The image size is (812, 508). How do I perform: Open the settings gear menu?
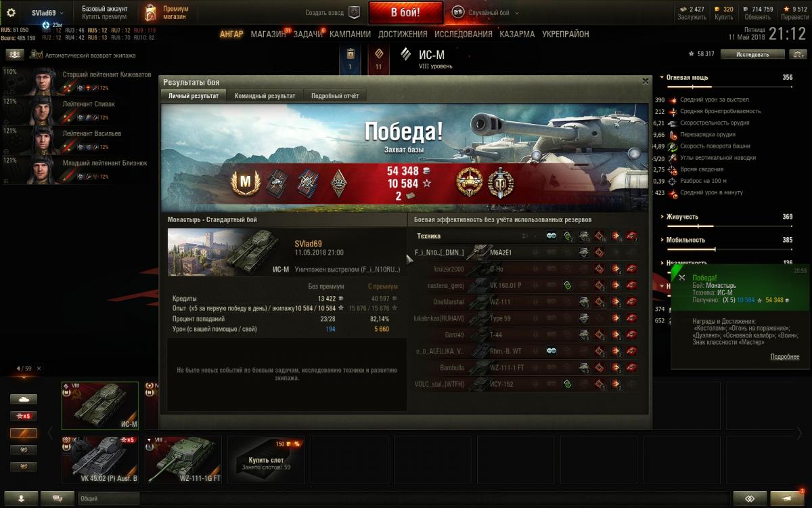[11, 13]
